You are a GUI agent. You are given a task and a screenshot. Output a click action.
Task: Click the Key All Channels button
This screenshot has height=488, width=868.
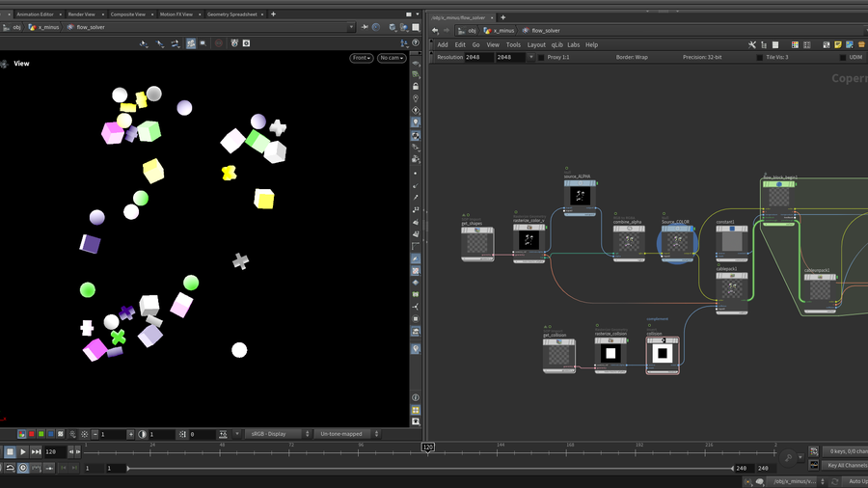(846, 465)
